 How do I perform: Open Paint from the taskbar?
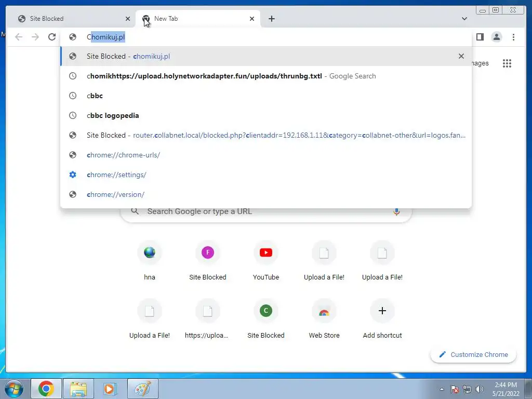(142, 389)
